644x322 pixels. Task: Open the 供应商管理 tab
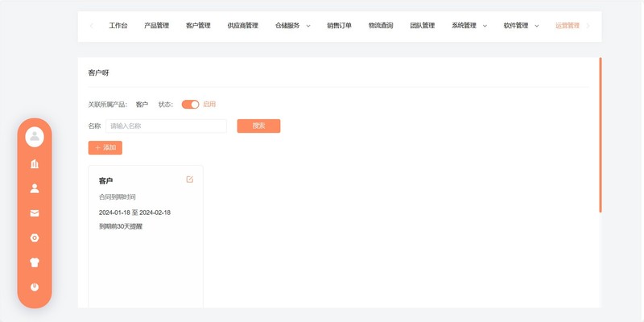[243, 26]
